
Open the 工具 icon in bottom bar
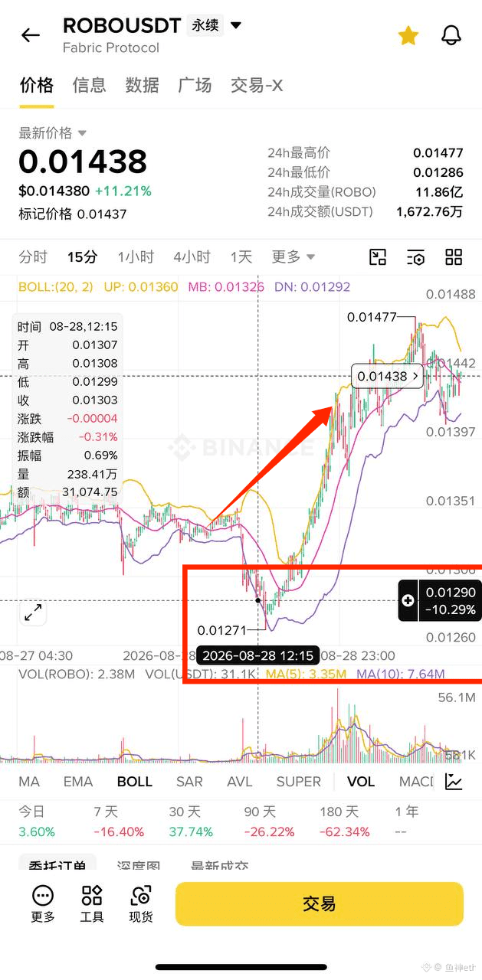click(x=92, y=904)
